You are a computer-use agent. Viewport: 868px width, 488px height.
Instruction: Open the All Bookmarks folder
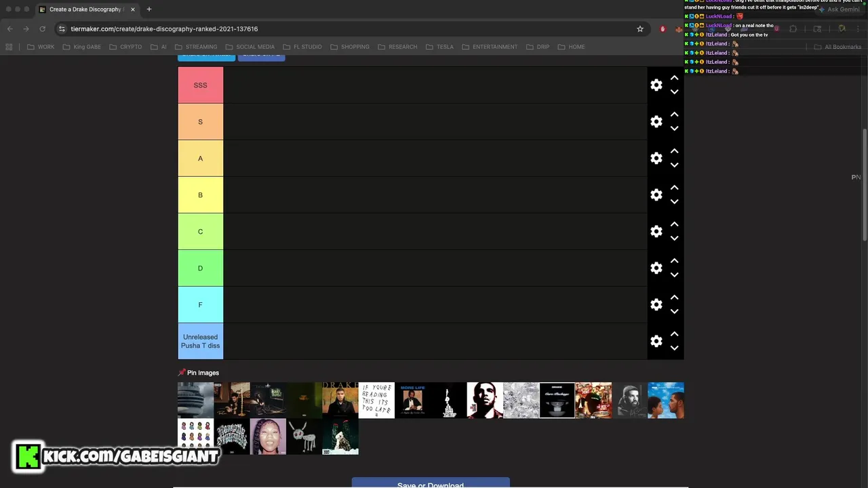pyautogui.click(x=837, y=47)
